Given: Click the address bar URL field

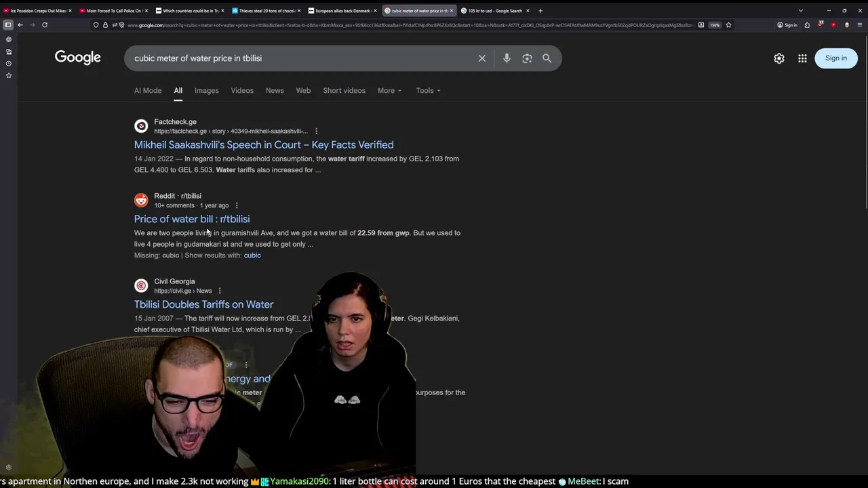Looking at the screenshot, I should pyautogui.click(x=410, y=25).
